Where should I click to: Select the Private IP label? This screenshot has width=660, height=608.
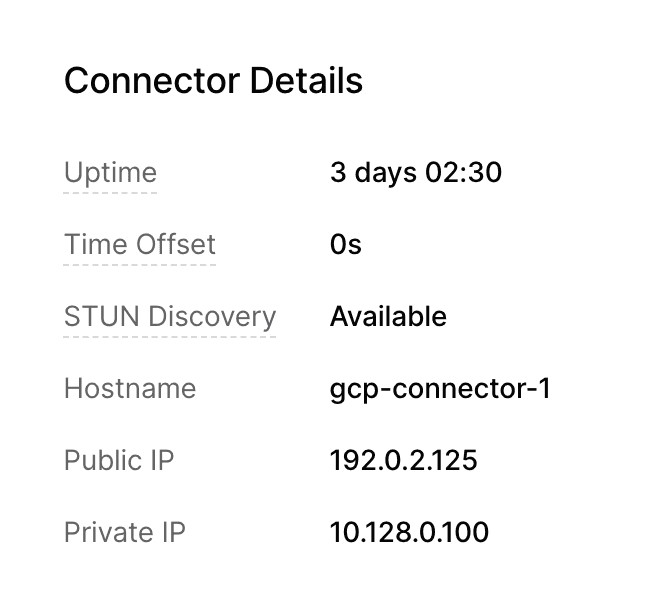coord(125,532)
